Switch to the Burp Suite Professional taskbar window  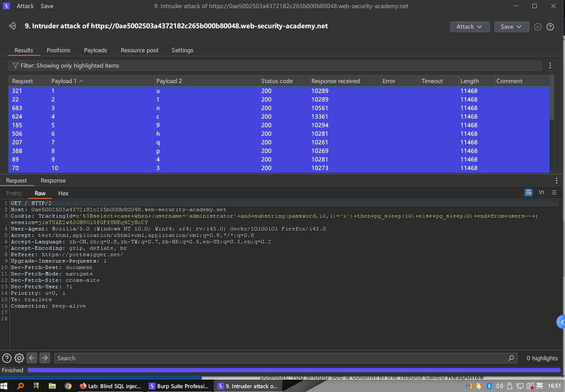coord(179,386)
